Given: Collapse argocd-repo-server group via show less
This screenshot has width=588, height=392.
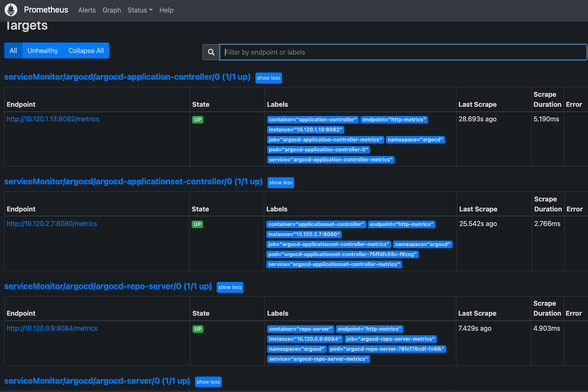Looking at the screenshot, I should pyautogui.click(x=230, y=287).
